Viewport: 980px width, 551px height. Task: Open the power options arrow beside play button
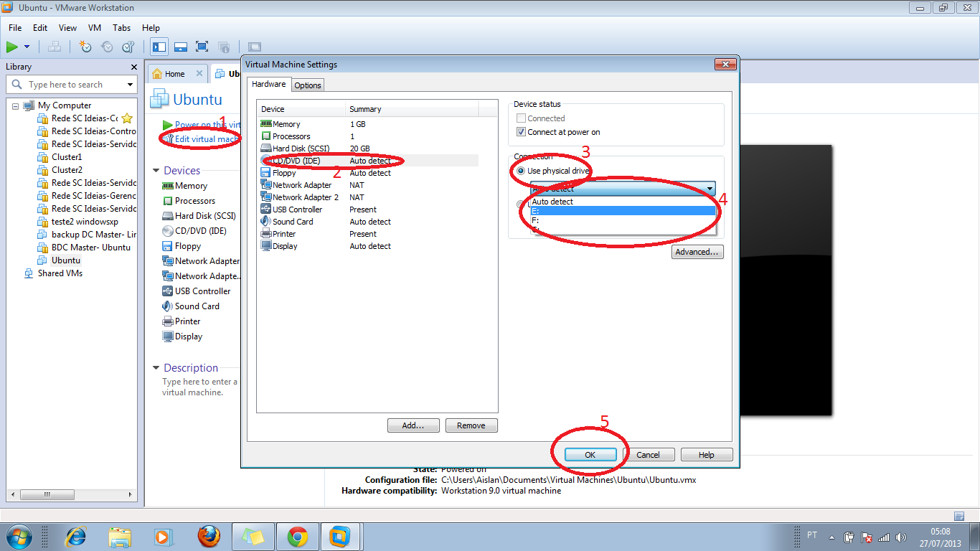(27, 47)
